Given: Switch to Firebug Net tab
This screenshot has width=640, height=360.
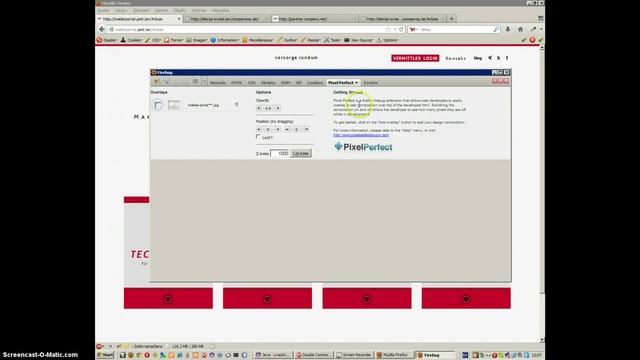Looking at the screenshot, I should coord(298,82).
